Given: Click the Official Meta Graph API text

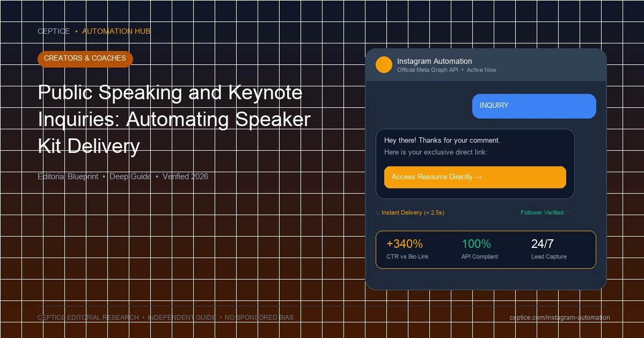Looking at the screenshot, I should coord(428,70).
